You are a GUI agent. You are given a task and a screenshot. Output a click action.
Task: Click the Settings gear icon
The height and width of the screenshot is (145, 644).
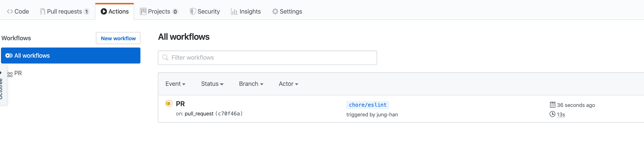coord(275,12)
